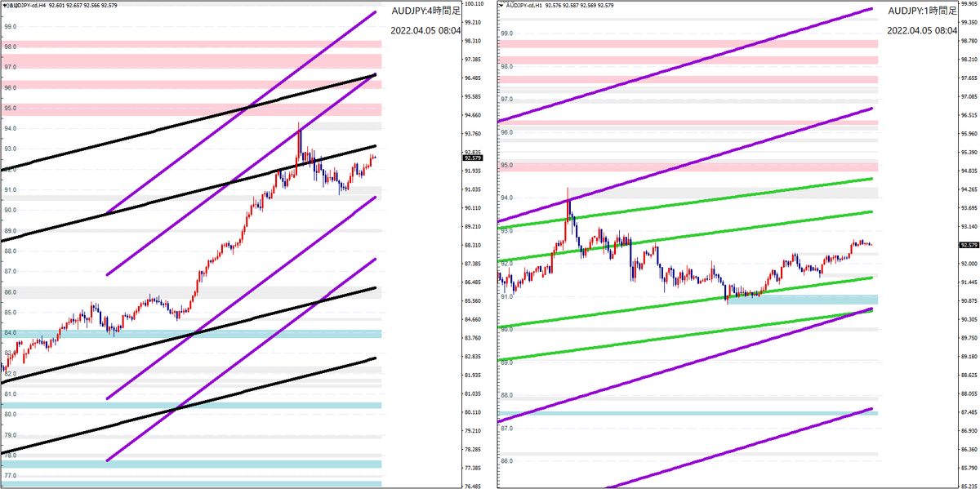
Task: Click the 96.485 price axis value
Action: pos(474,78)
